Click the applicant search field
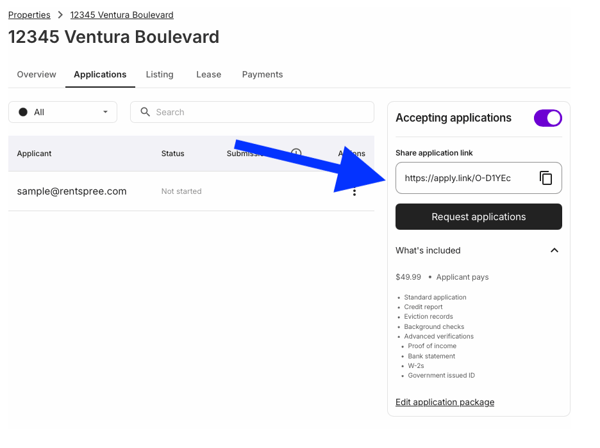600x448 pixels. tap(252, 112)
